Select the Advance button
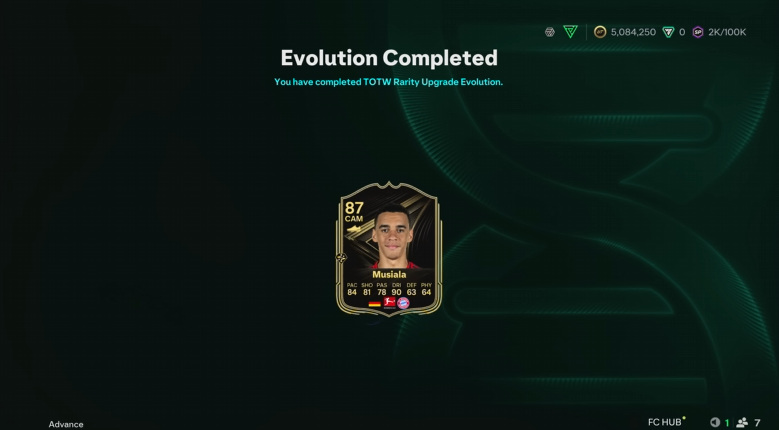 (x=66, y=425)
